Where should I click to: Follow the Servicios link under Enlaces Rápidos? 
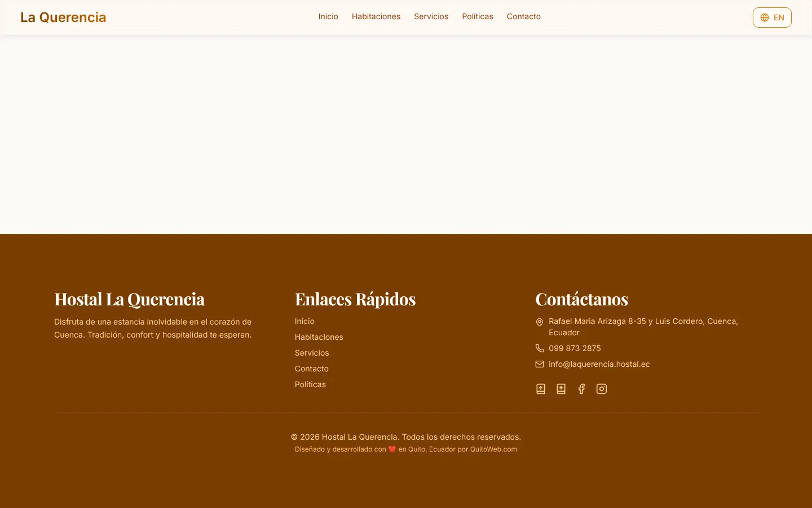[x=312, y=353]
